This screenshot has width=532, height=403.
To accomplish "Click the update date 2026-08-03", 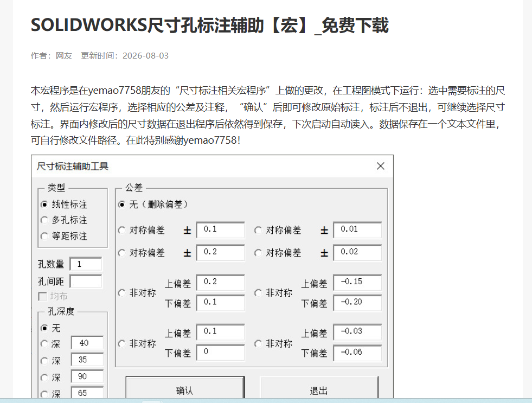I will pos(145,56).
